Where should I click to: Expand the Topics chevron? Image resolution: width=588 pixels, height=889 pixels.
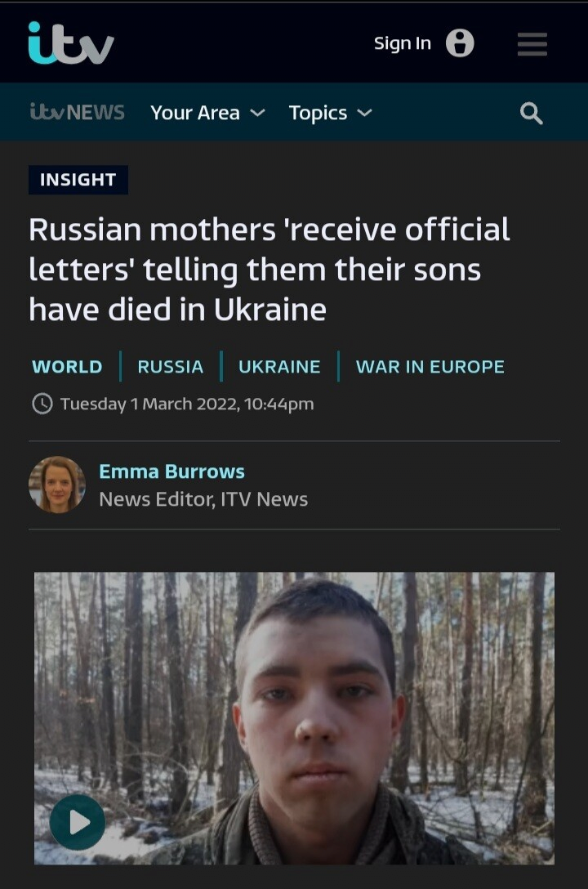click(x=365, y=113)
